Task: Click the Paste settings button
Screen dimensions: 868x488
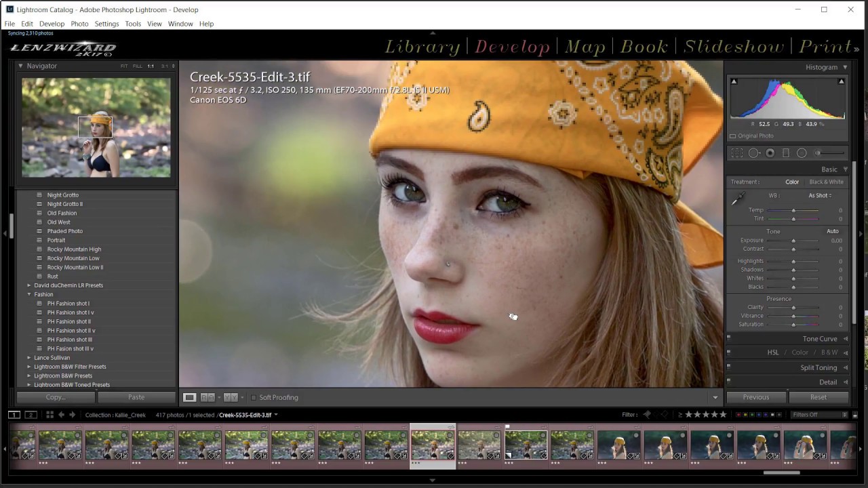Action: pyautogui.click(x=136, y=397)
